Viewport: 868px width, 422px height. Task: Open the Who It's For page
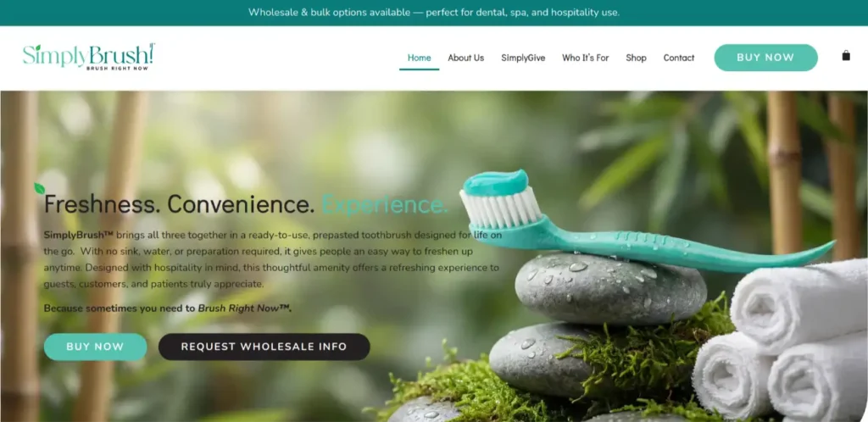pyautogui.click(x=585, y=58)
